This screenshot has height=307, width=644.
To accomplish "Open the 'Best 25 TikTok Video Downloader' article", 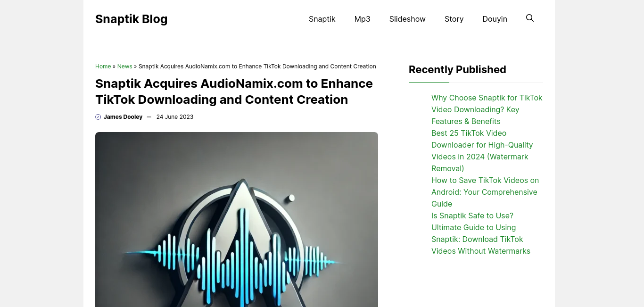I will click(482, 151).
